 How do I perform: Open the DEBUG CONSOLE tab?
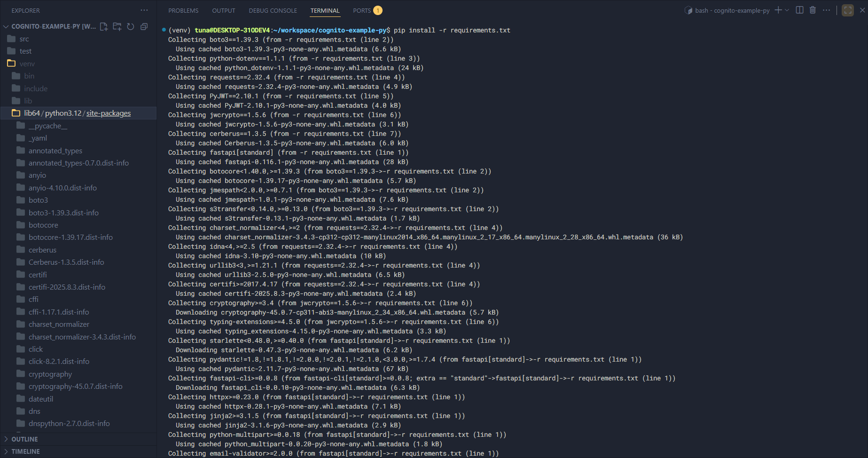[273, 10]
